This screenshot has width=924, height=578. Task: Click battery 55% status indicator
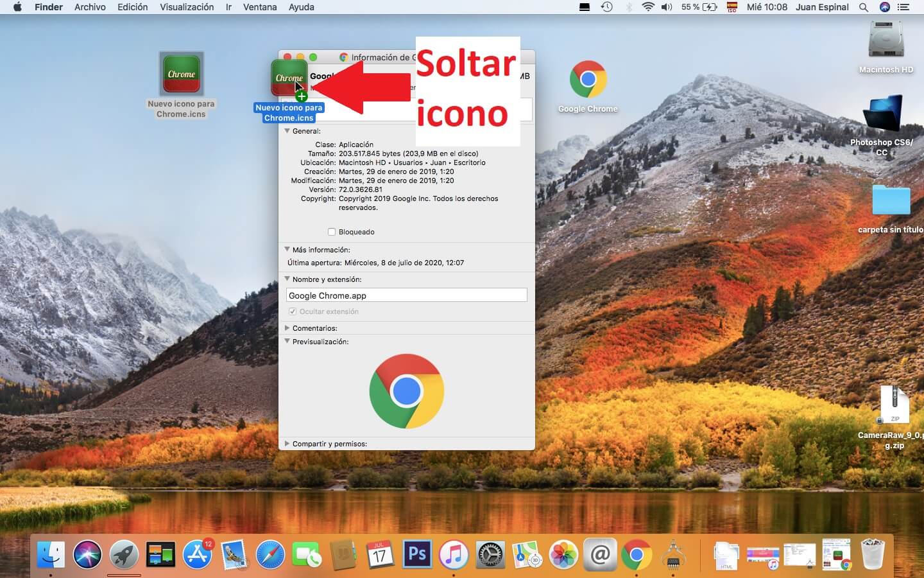[x=699, y=7]
